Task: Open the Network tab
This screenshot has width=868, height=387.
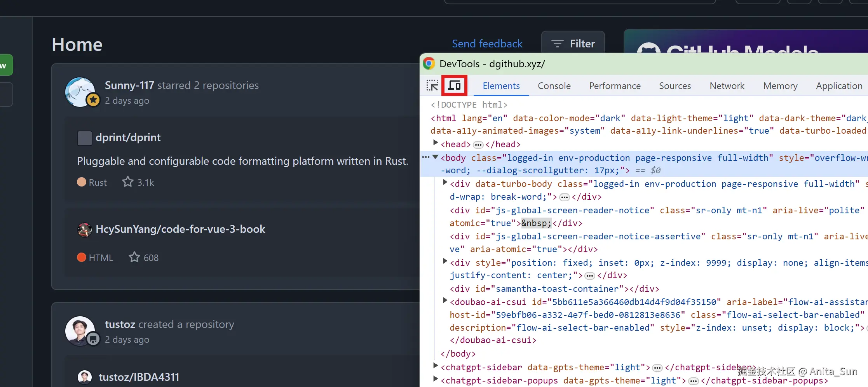Action: [727, 86]
